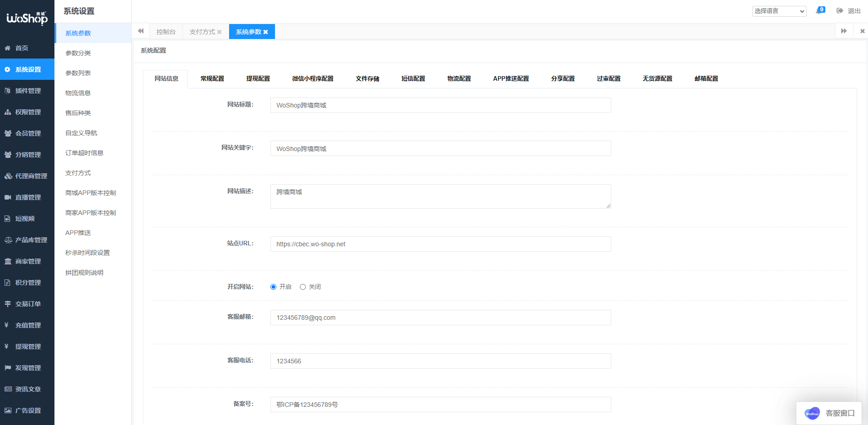
Task: Expand the 插件管理 sidebar menu
Action: (28, 91)
